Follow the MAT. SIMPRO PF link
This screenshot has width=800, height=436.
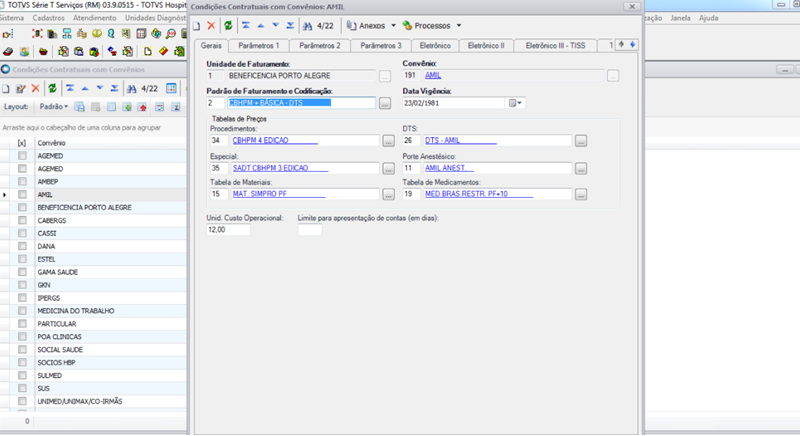click(x=260, y=194)
